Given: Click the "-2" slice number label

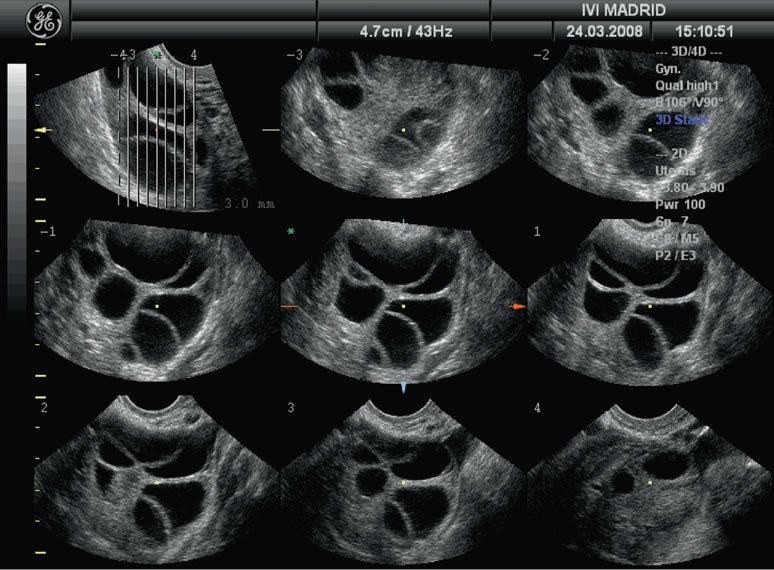Looking at the screenshot, I should tap(542, 55).
